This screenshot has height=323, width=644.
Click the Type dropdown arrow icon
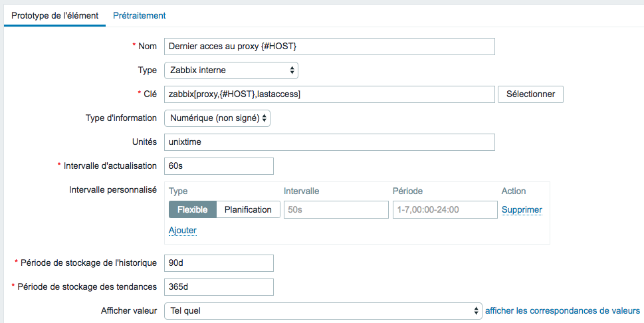(292, 70)
